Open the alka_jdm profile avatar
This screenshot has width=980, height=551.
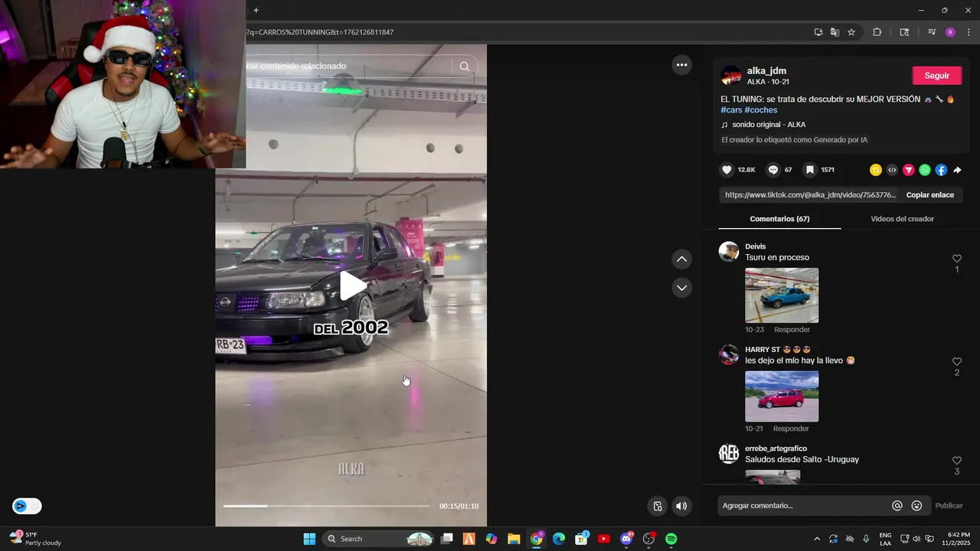point(731,76)
